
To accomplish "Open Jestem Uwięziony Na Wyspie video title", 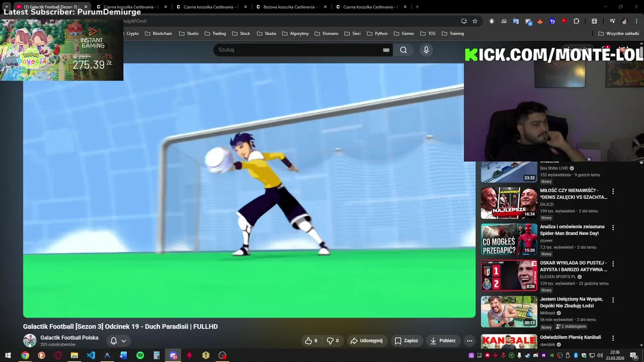I will [x=571, y=302].
